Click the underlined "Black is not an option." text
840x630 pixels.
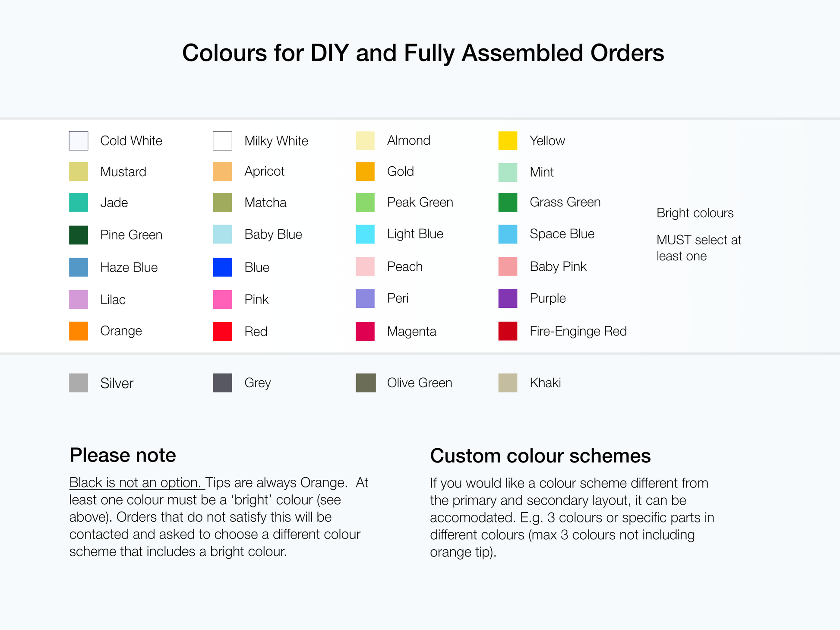[x=136, y=482]
